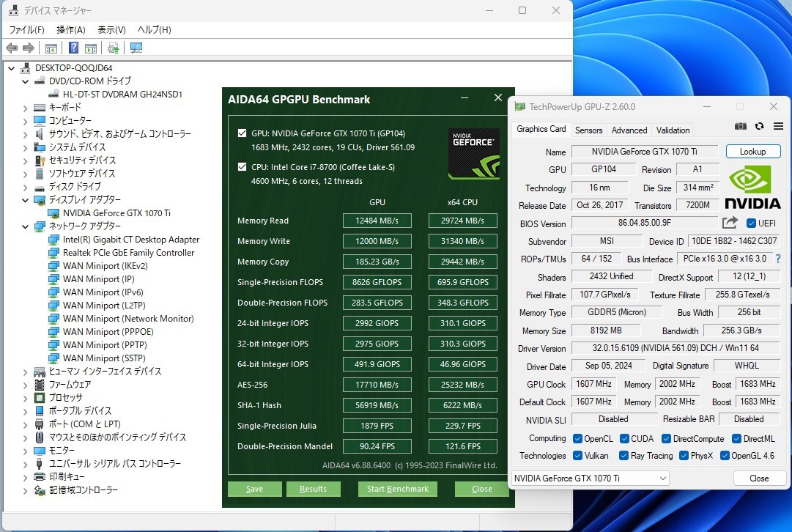This screenshot has width=792, height=532.
Task: Click the GPU-Z screenshot camera icon
Action: [741, 126]
